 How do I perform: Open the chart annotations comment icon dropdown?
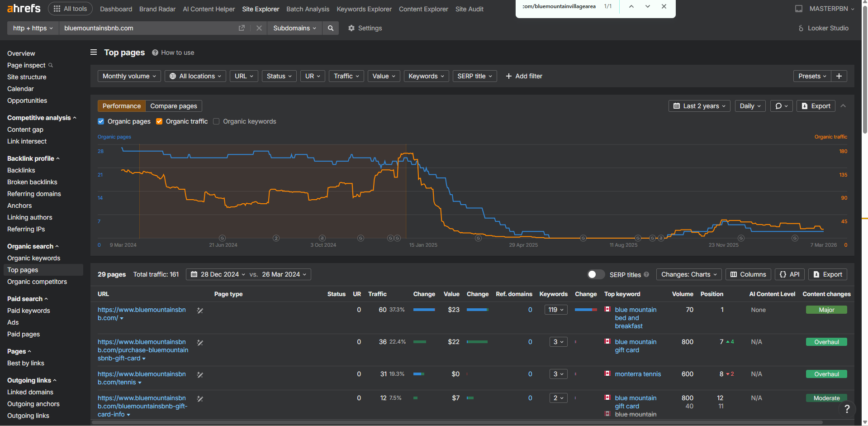781,106
